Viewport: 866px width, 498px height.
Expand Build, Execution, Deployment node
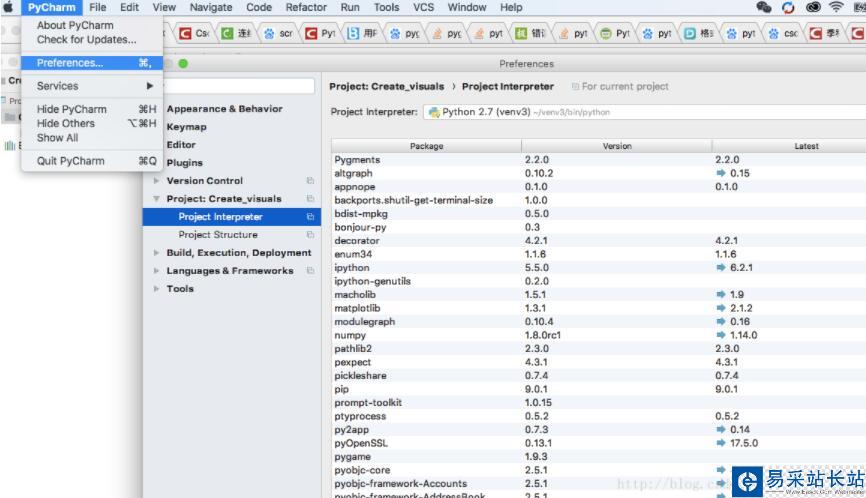[157, 253]
